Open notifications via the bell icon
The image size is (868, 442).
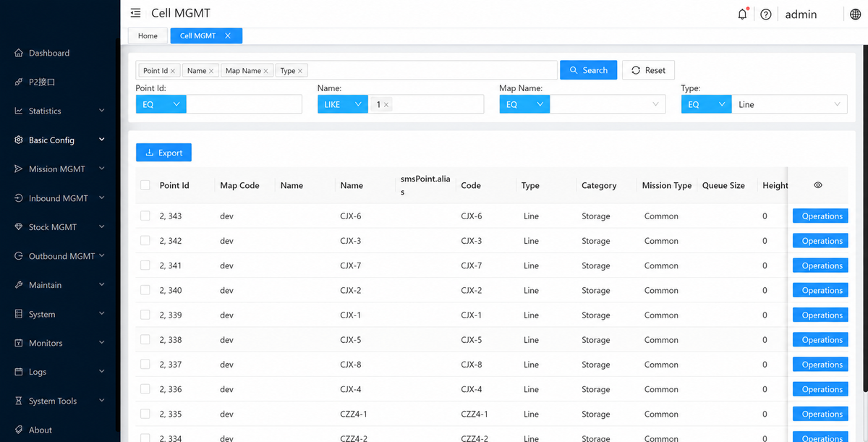(x=742, y=14)
